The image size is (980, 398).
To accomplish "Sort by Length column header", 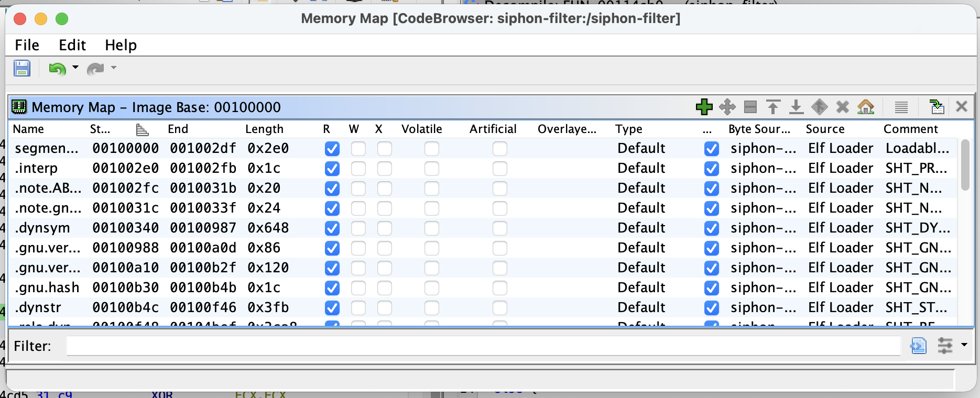I will (x=264, y=129).
